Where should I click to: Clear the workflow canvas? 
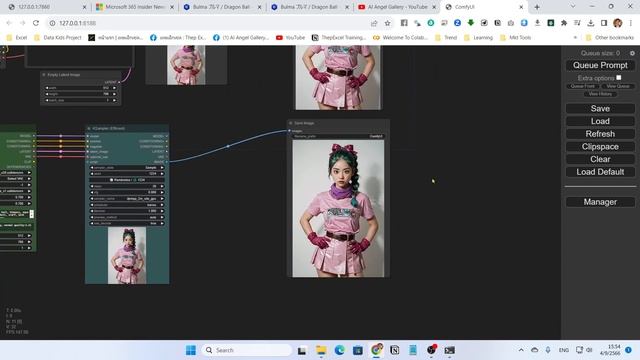point(600,159)
